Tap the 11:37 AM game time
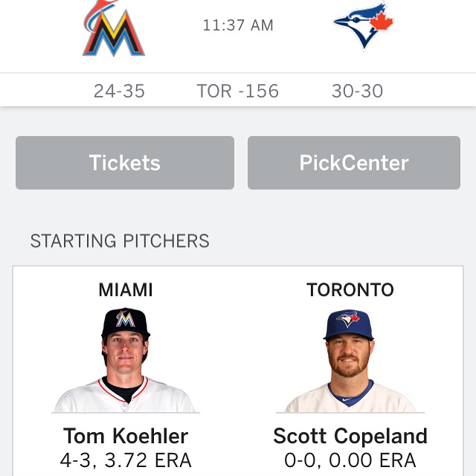This screenshot has height=476, width=476. click(x=238, y=25)
